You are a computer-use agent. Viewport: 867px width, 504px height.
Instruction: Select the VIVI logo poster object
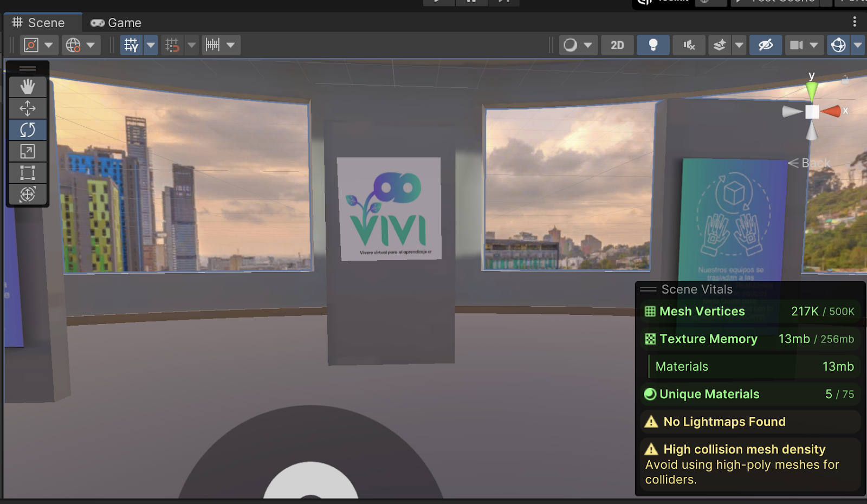pyautogui.click(x=389, y=209)
